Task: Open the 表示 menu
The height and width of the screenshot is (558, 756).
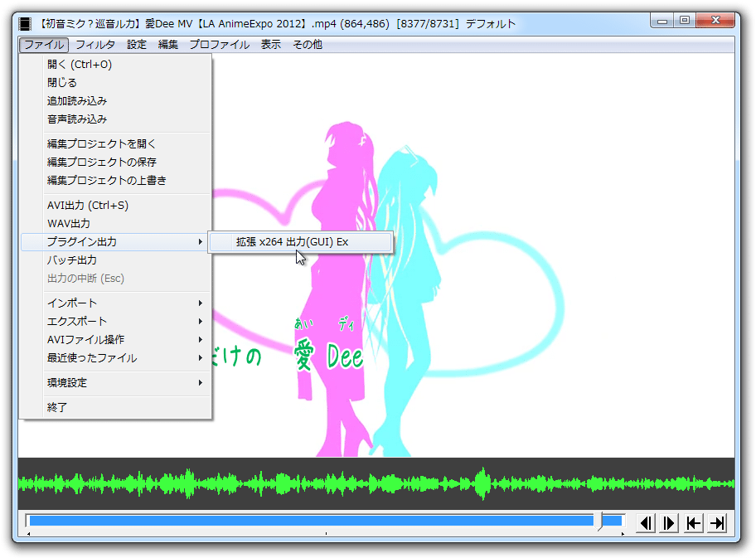Action: (x=270, y=45)
